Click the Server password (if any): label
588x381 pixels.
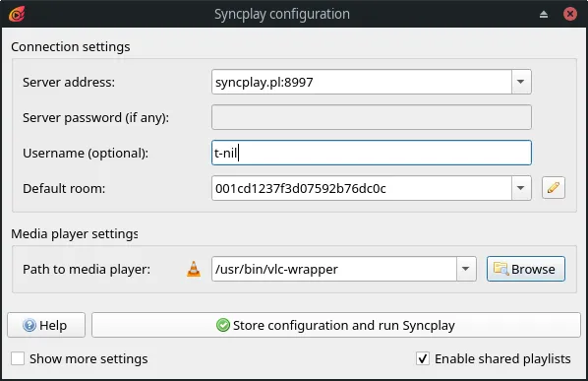(x=95, y=118)
